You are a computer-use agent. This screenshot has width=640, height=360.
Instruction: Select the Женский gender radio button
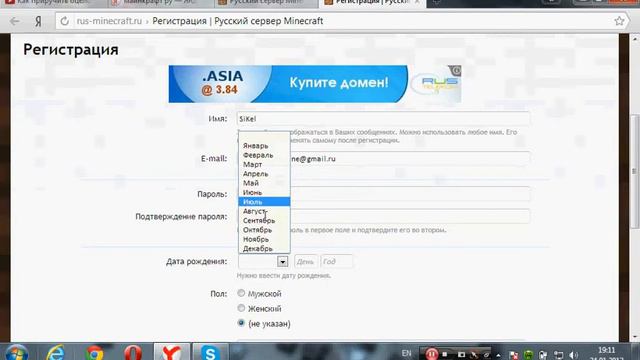pyautogui.click(x=241, y=308)
